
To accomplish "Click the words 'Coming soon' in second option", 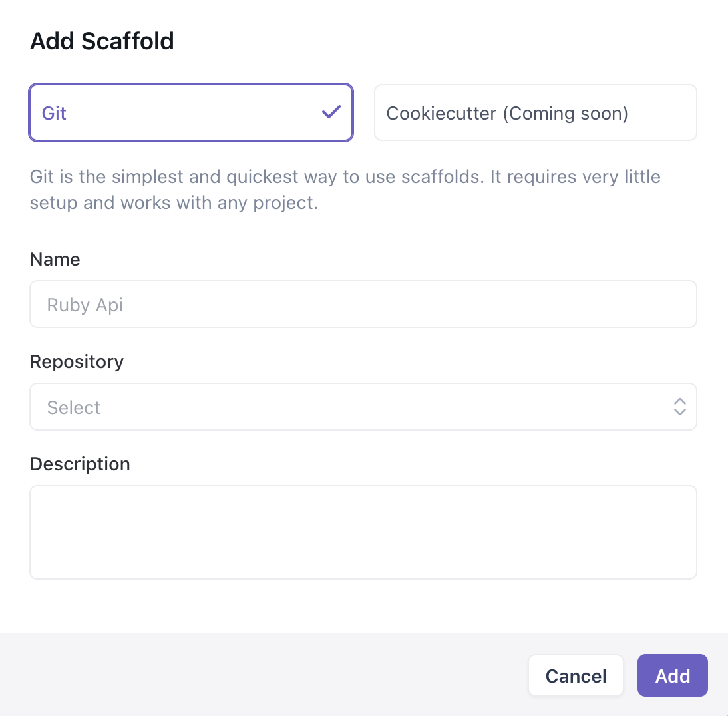I will click(566, 113).
